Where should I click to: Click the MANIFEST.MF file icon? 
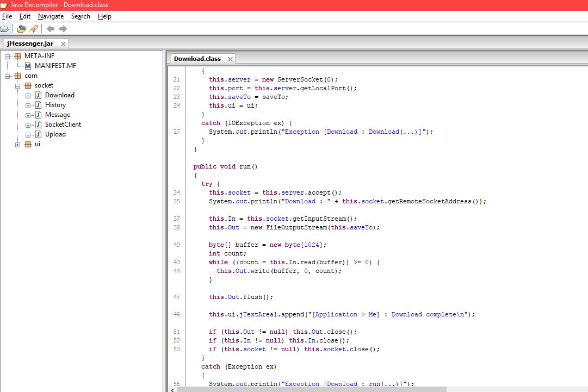point(28,66)
